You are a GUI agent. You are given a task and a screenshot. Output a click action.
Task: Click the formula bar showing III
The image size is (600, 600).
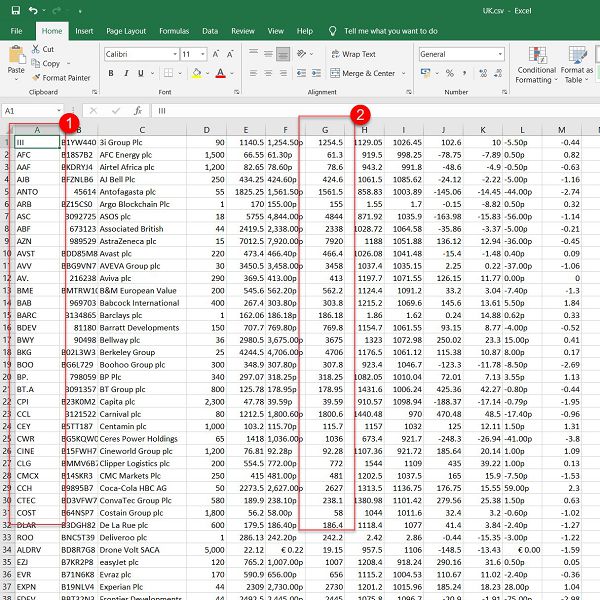pyautogui.click(x=375, y=111)
